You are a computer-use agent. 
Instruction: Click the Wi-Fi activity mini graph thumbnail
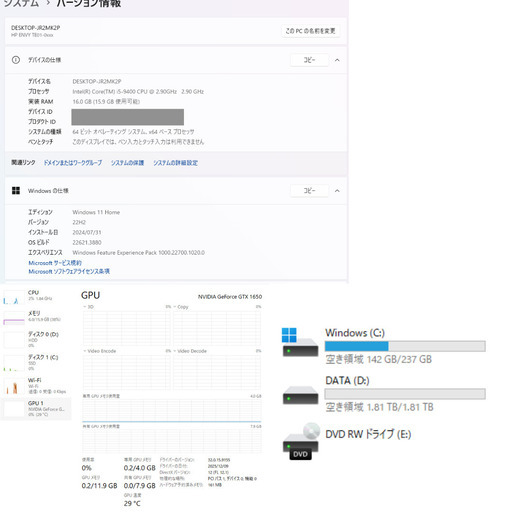14,386
